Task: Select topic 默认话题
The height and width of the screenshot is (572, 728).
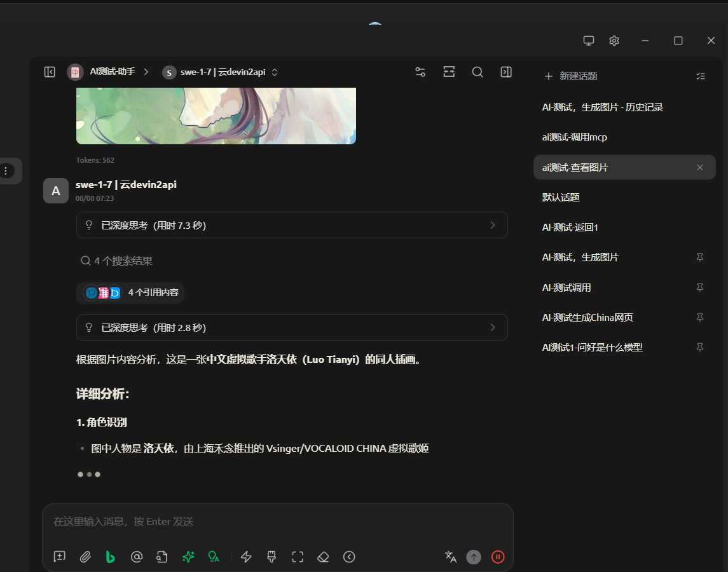Action: pyautogui.click(x=624, y=197)
